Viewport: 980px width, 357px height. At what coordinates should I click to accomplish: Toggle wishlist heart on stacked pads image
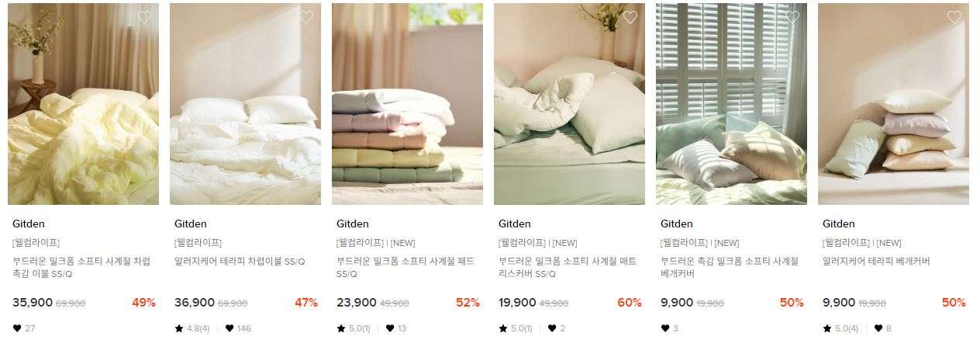click(468, 17)
